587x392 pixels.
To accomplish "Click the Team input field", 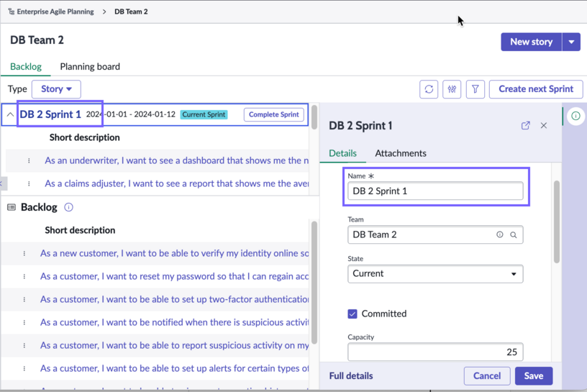I will (x=435, y=234).
